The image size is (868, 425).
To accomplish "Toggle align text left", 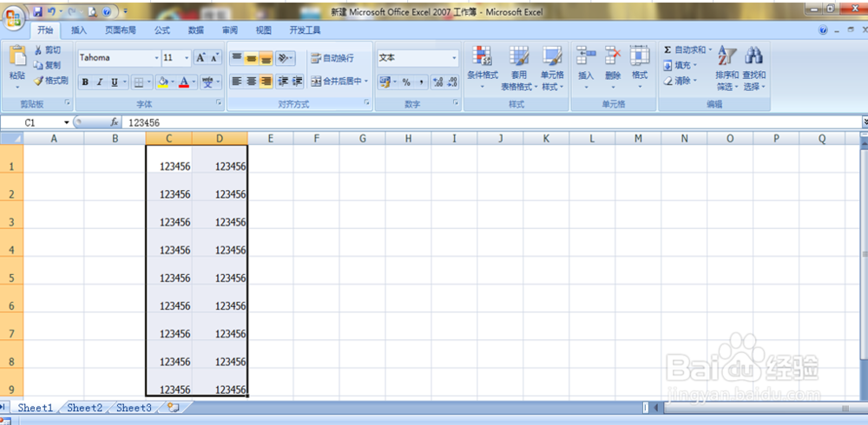I will coord(236,82).
